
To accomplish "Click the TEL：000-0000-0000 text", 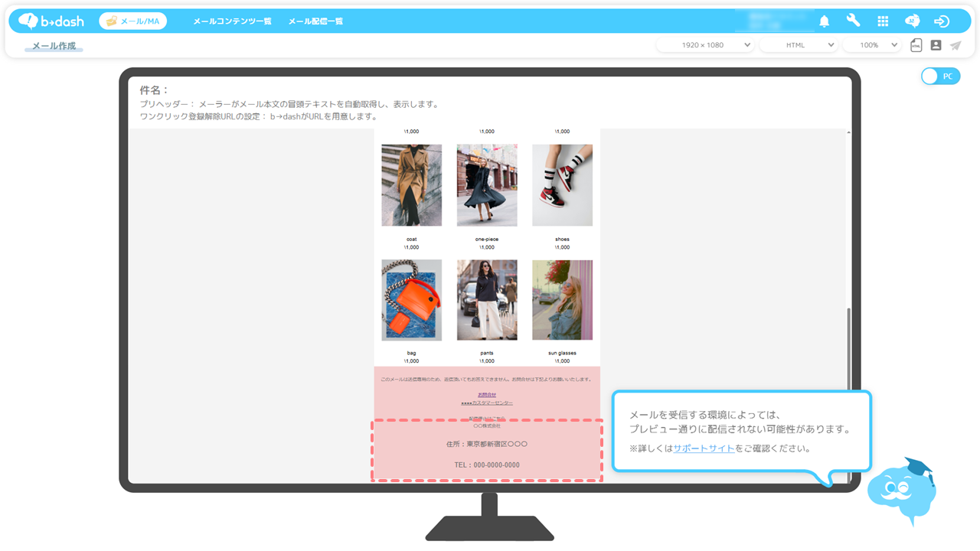I will click(487, 465).
